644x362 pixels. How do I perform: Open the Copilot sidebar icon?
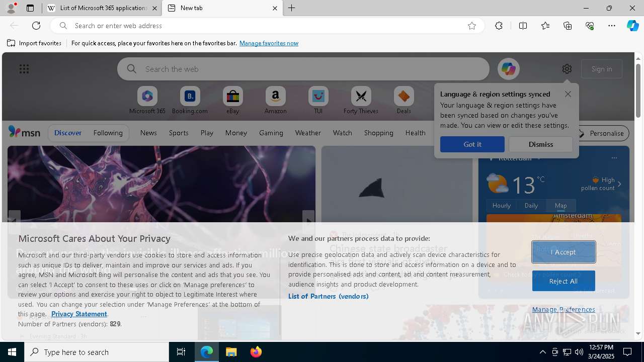click(633, 26)
